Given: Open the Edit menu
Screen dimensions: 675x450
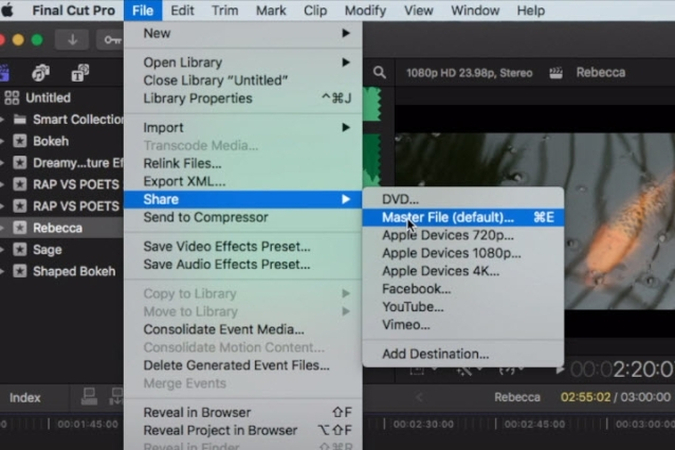Looking at the screenshot, I should [182, 10].
